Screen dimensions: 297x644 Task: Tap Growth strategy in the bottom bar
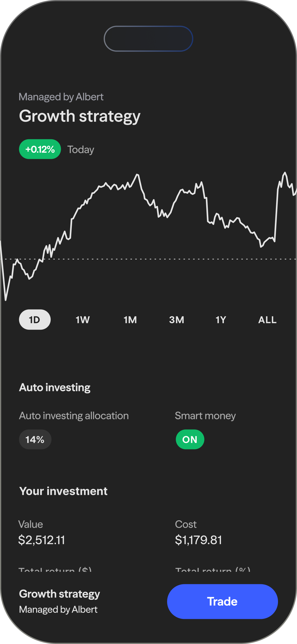[59, 594]
